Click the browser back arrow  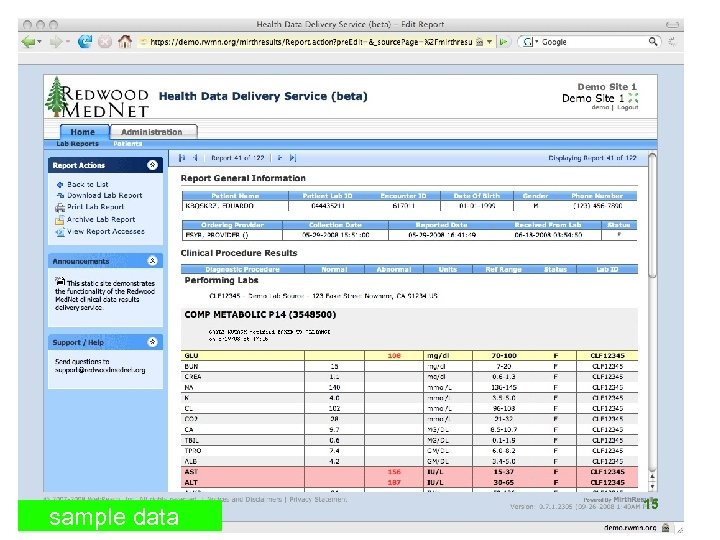28,42
